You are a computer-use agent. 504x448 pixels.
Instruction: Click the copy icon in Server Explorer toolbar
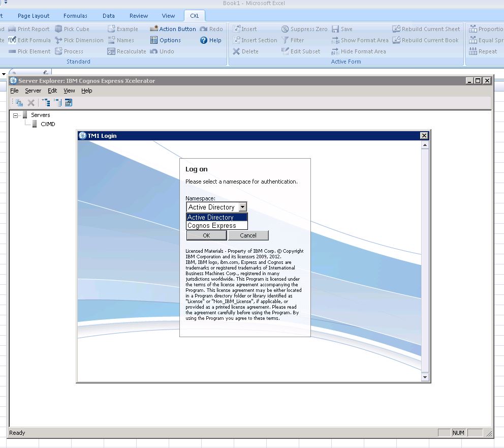tap(19, 103)
